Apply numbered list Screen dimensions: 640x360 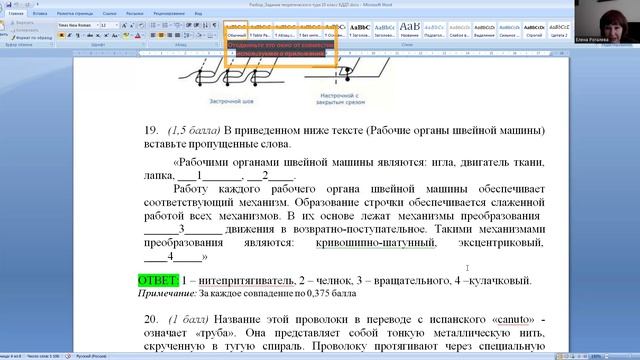(165, 25)
